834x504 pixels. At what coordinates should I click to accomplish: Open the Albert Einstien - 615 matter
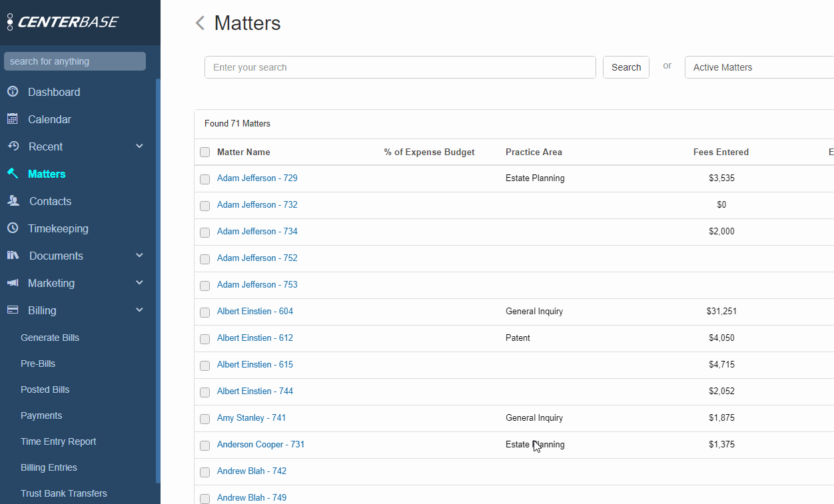(x=255, y=364)
